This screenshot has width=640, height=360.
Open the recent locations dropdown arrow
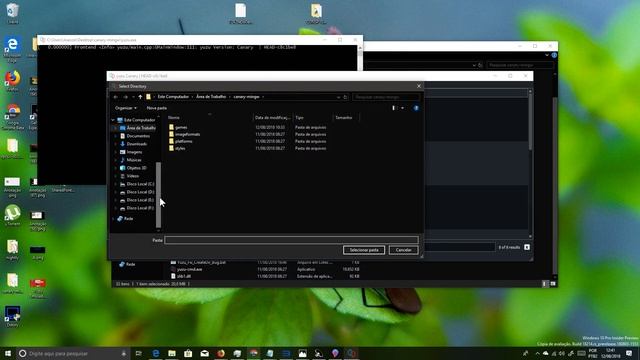click(133, 97)
